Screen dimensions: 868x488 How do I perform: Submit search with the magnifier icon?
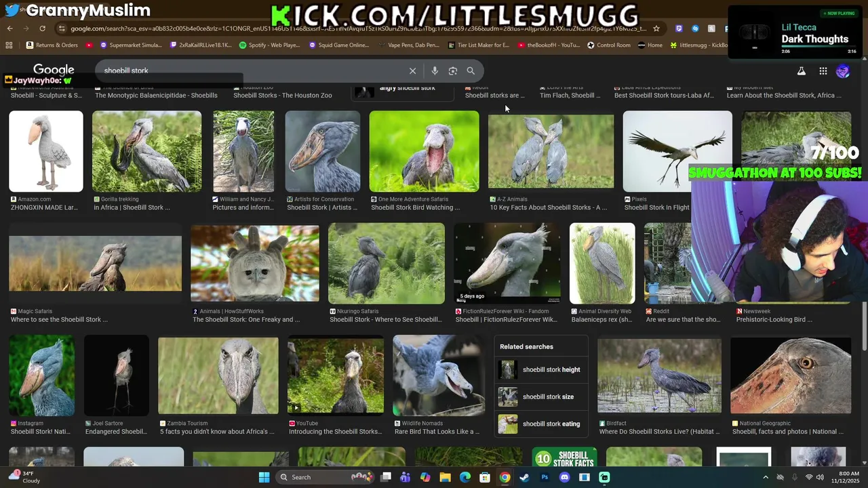(471, 70)
